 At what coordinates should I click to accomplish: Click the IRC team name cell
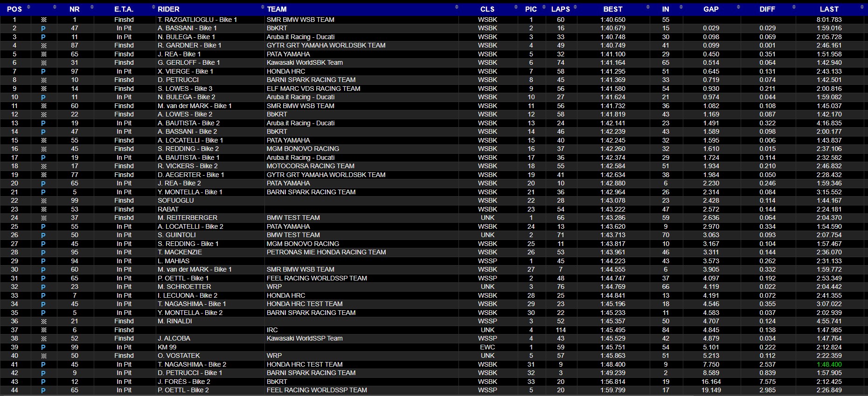pos(272,330)
